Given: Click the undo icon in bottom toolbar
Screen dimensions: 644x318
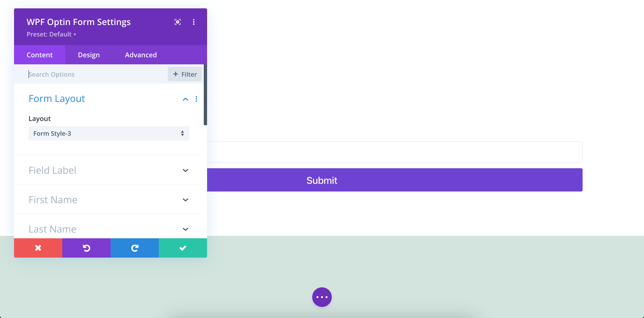Looking at the screenshot, I should (87, 247).
